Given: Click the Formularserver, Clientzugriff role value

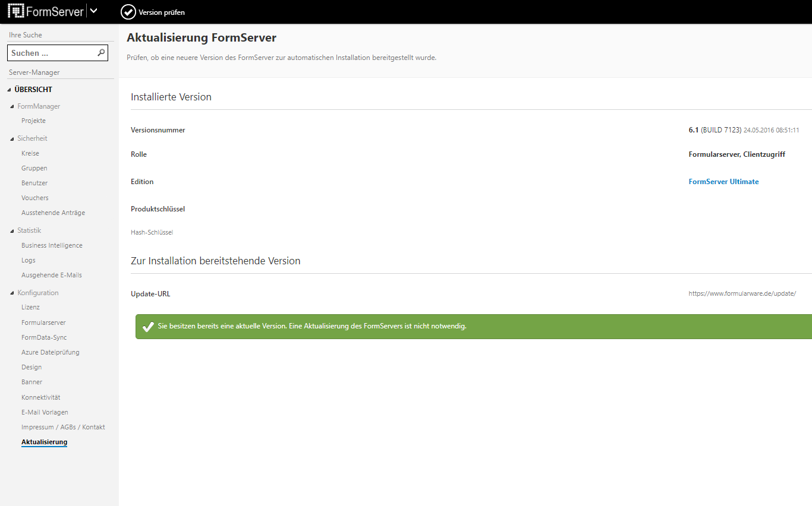Looking at the screenshot, I should click(737, 154).
